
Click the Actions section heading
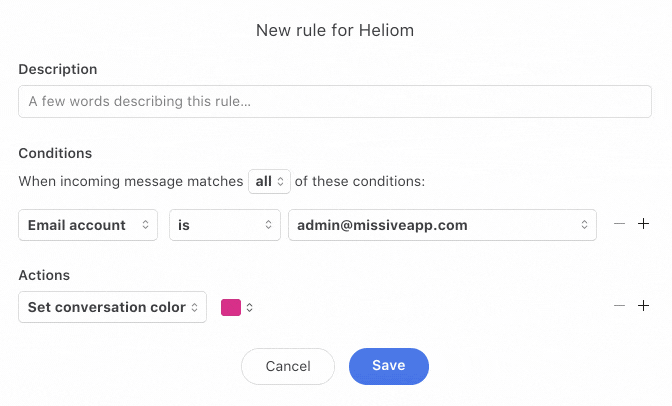pos(44,275)
